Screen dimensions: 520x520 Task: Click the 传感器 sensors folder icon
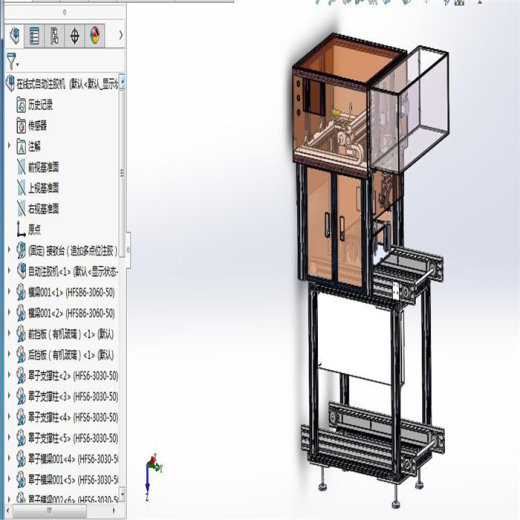pos(21,126)
